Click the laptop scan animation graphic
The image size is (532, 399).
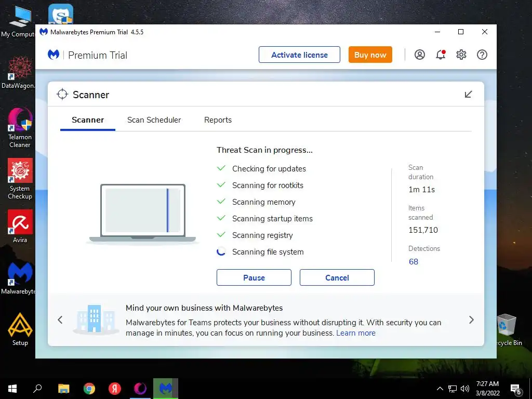(142, 214)
